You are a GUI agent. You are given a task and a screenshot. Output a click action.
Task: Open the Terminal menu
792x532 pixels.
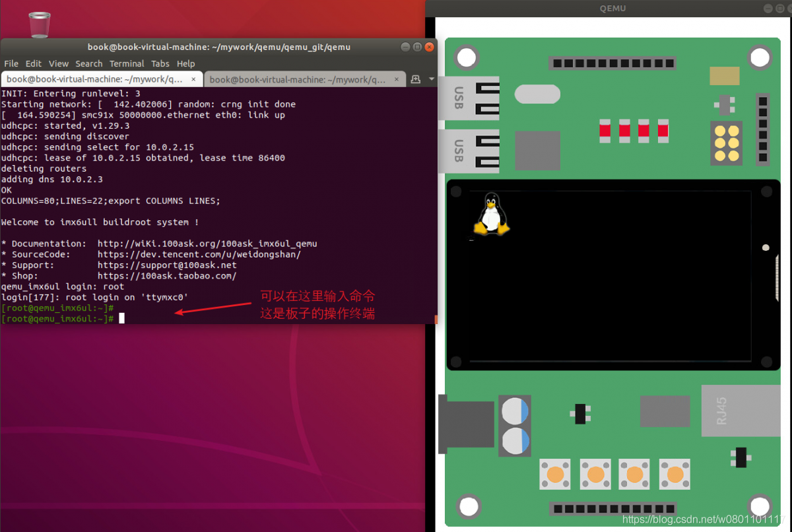pos(126,63)
